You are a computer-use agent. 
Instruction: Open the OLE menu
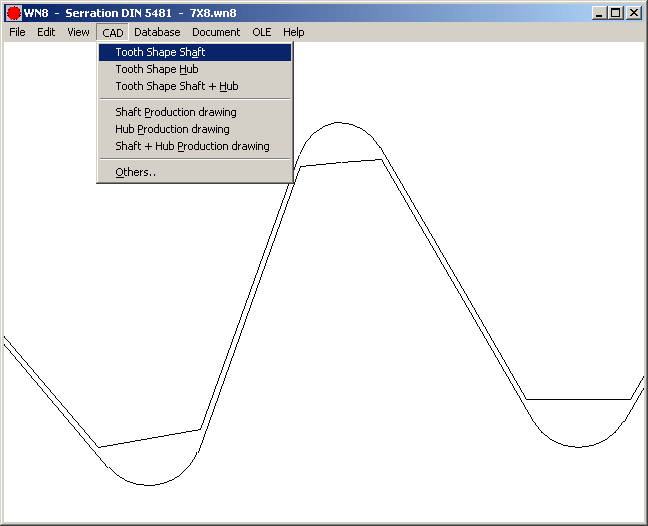click(x=261, y=32)
